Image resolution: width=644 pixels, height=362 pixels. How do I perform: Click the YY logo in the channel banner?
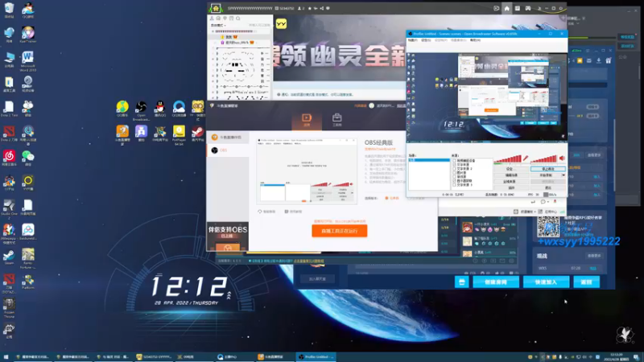pos(281,24)
